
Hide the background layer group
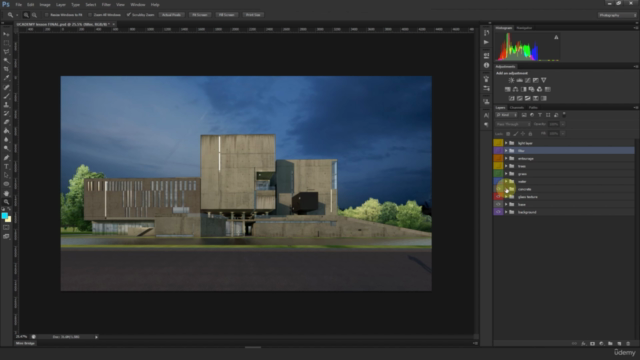pos(498,212)
